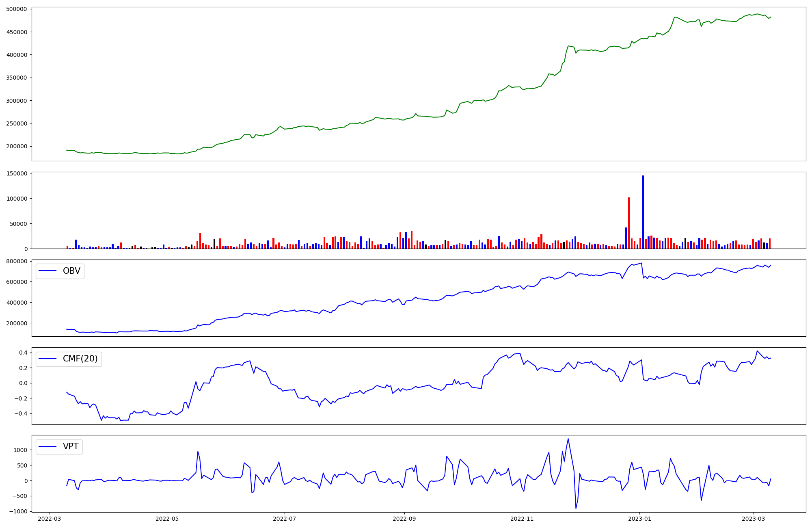The image size is (812, 528).
Task: Click the lowest dip of the VPT line
Action: [x=576, y=508]
